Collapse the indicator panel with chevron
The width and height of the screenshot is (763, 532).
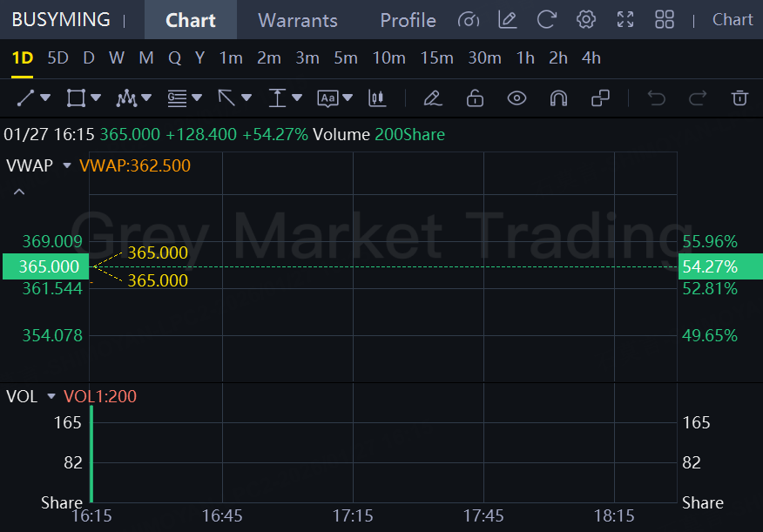(19, 192)
